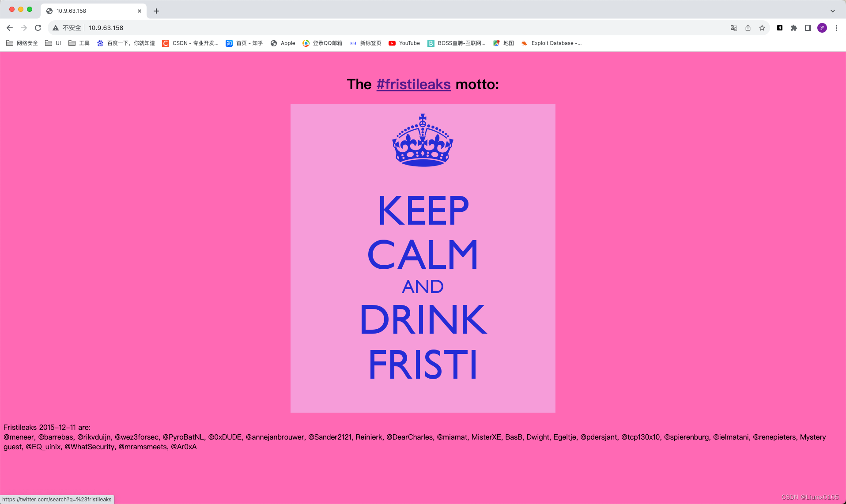This screenshot has width=846, height=504.
Task: Open the 首页 - 知乎 bookmark
Action: pyautogui.click(x=244, y=43)
